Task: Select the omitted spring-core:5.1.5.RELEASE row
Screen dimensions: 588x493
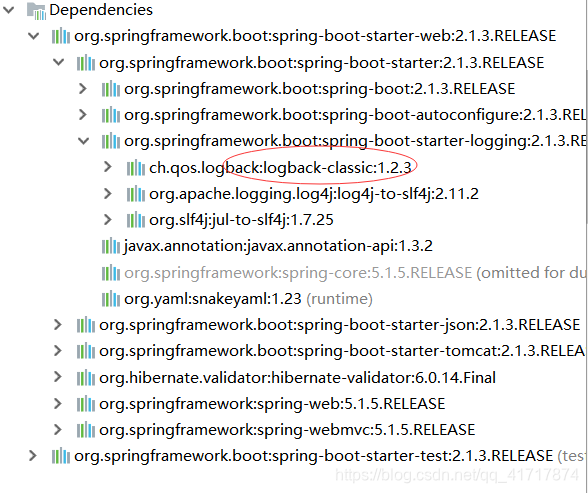Action: tap(355, 273)
